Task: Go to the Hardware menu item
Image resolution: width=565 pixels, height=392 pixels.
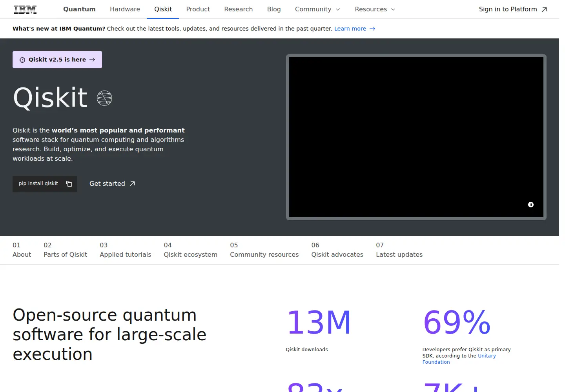Action: pyautogui.click(x=125, y=9)
